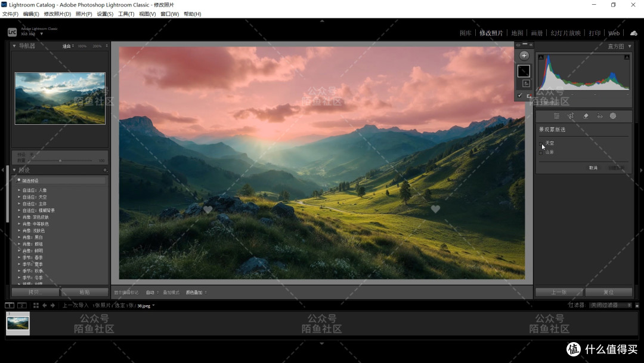Click the 上一张 (Previous) button
This screenshot has height=363, width=644.
click(559, 292)
